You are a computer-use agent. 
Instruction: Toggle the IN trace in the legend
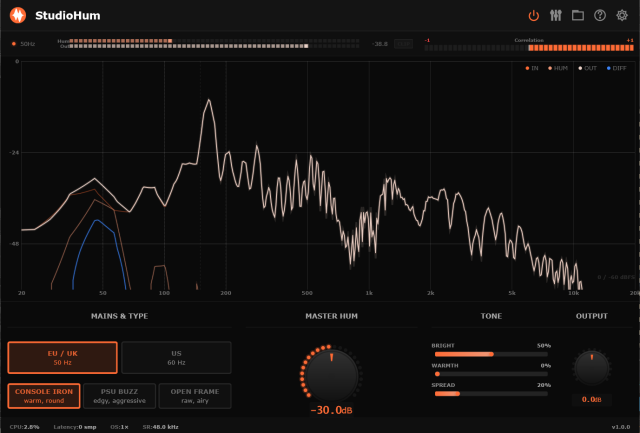532,68
